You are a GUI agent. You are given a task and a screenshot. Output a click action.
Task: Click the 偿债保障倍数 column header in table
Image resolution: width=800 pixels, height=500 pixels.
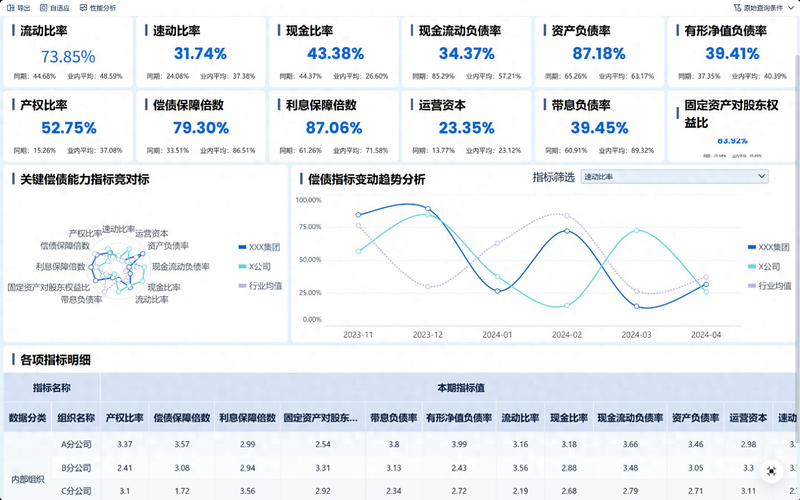click(x=181, y=418)
